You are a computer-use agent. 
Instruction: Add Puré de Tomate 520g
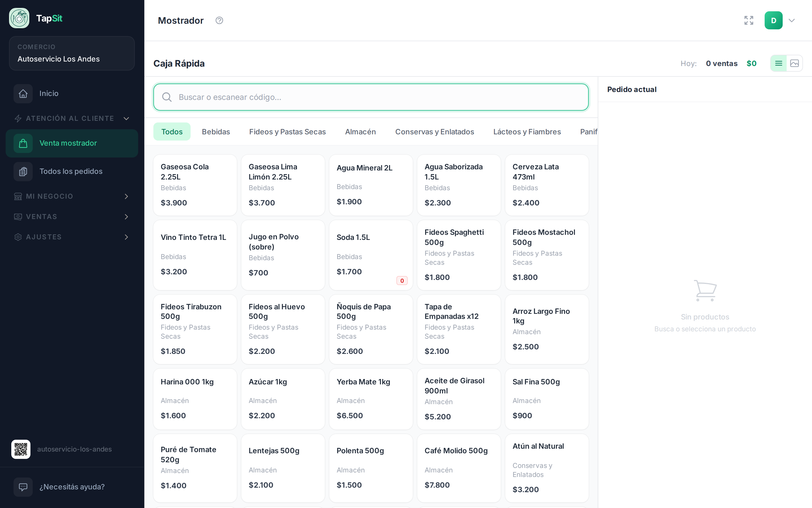pyautogui.click(x=195, y=468)
